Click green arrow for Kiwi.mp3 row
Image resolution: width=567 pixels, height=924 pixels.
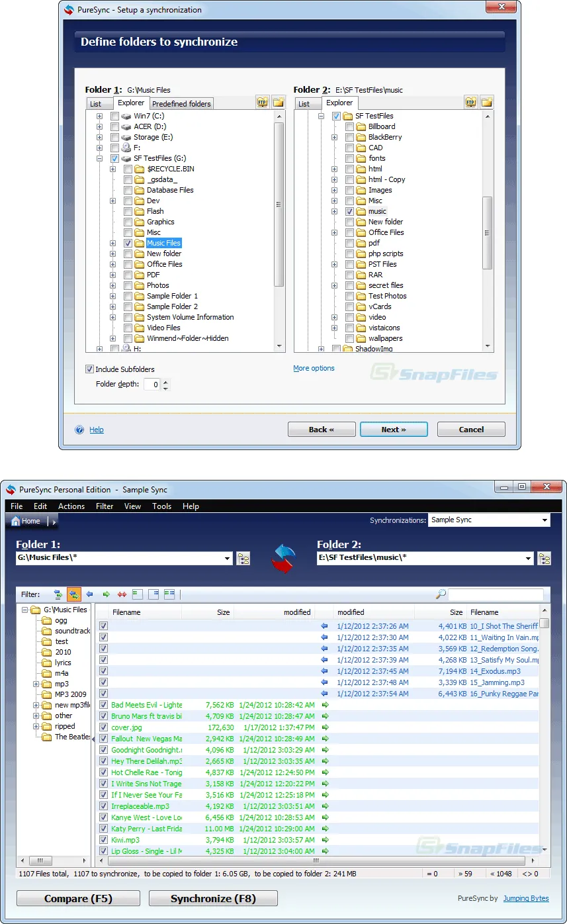tap(325, 840)
